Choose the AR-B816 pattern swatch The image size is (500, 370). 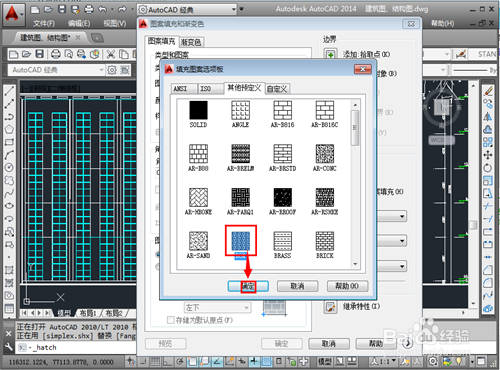click(x=283, y=110)
